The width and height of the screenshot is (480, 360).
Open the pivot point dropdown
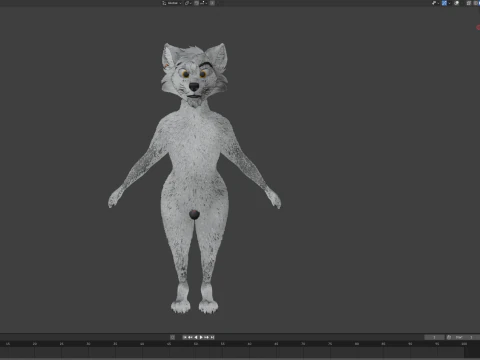pyautogui.click(x=188, y=3)
